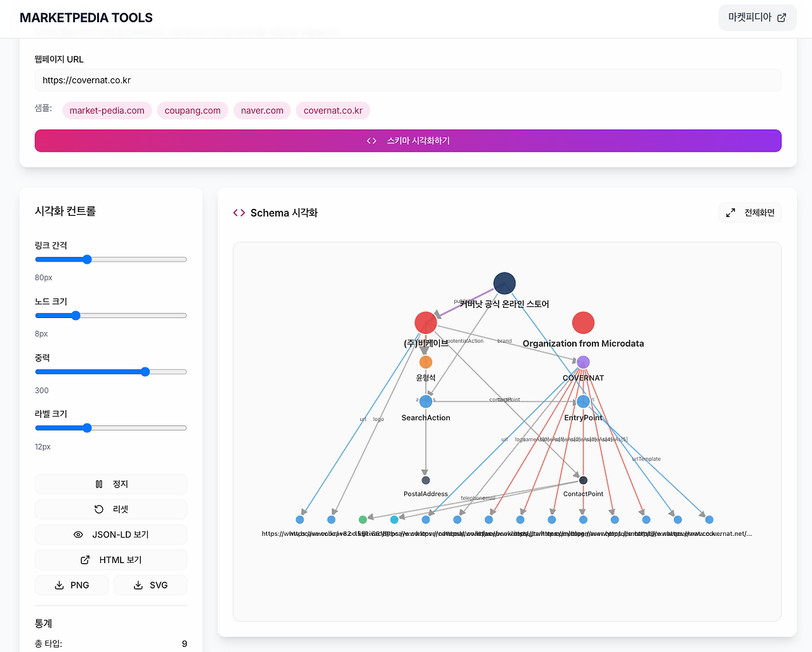Show the JSON-LD 보기 view

111,535
